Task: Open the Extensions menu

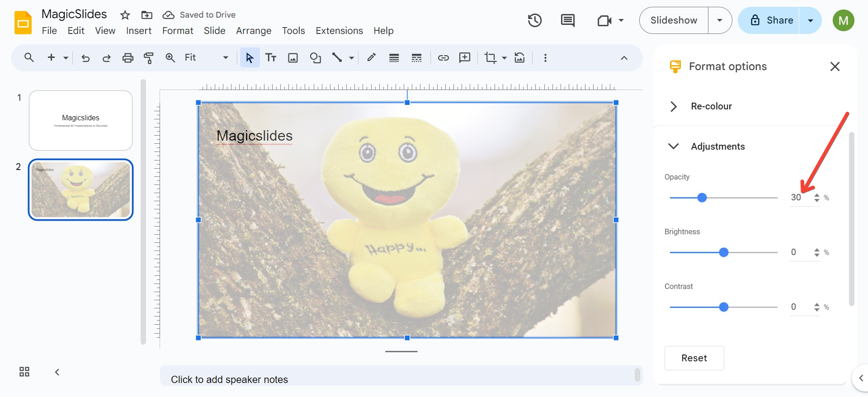Action: point(339,31)
